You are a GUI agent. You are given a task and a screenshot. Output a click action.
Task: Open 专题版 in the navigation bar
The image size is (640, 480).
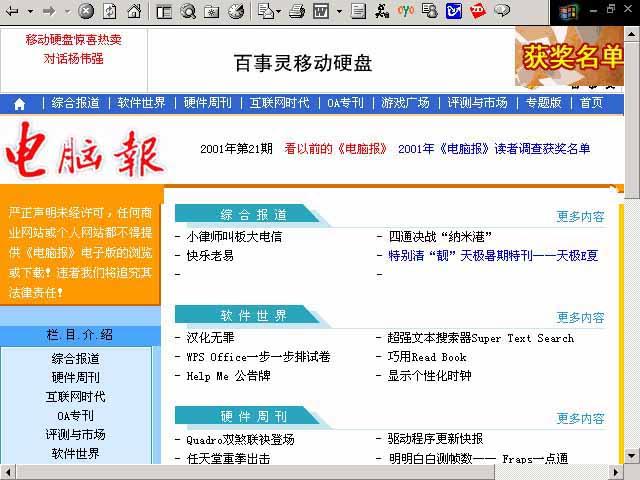[x=544, y=103]
